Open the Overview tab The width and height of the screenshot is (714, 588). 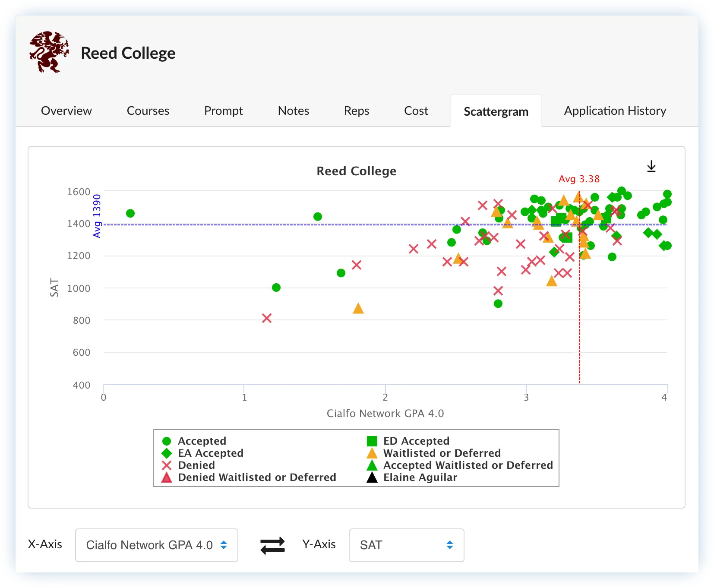pos(66,111)
